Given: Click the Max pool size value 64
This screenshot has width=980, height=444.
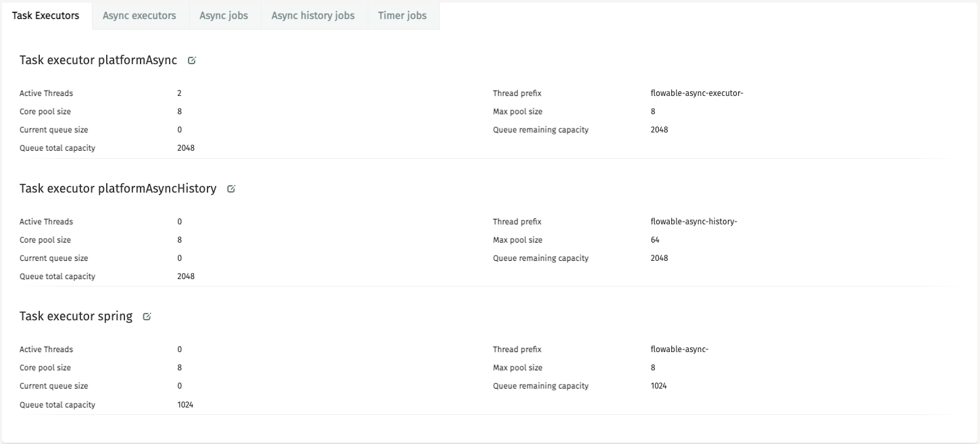Looking at the screenshot, I should coord(655,239).
